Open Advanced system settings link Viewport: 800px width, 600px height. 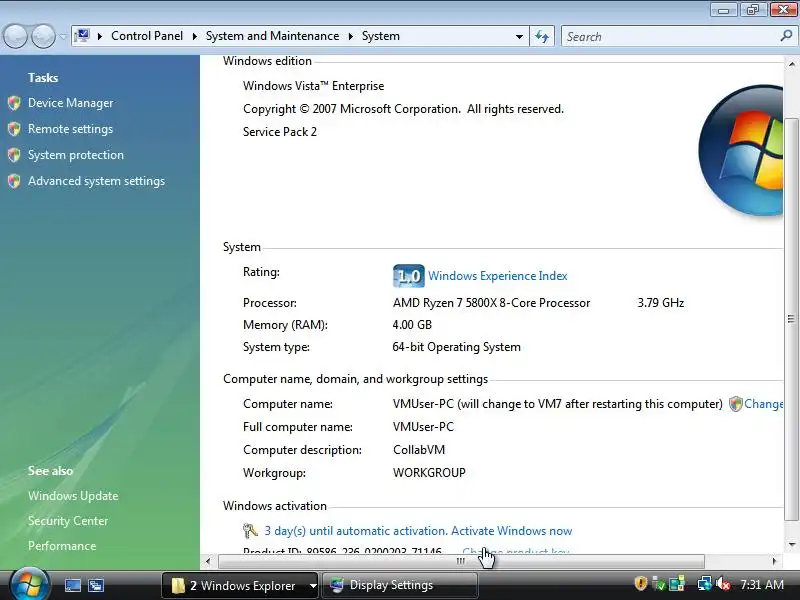point(96,181)
